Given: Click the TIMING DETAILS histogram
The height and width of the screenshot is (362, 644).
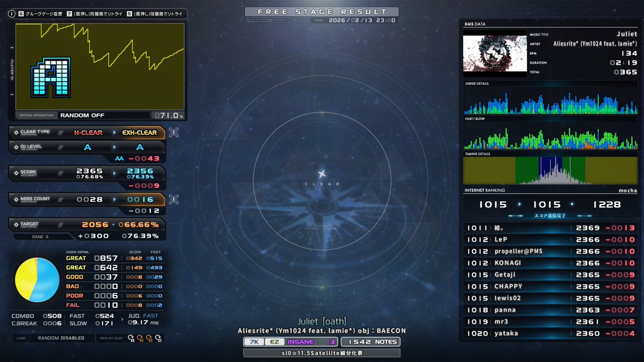Looking at the screenshot, I should [x=550, y=171].
